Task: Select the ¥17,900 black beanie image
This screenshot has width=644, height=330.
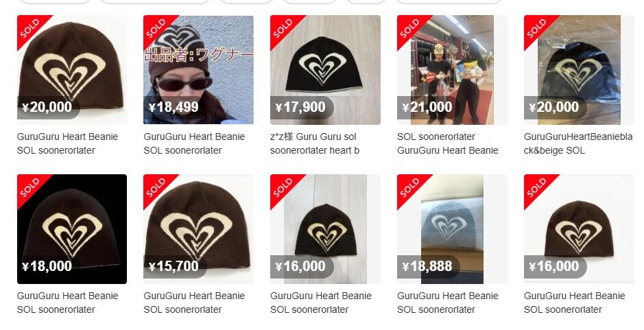Action: (x=325, y=69)
